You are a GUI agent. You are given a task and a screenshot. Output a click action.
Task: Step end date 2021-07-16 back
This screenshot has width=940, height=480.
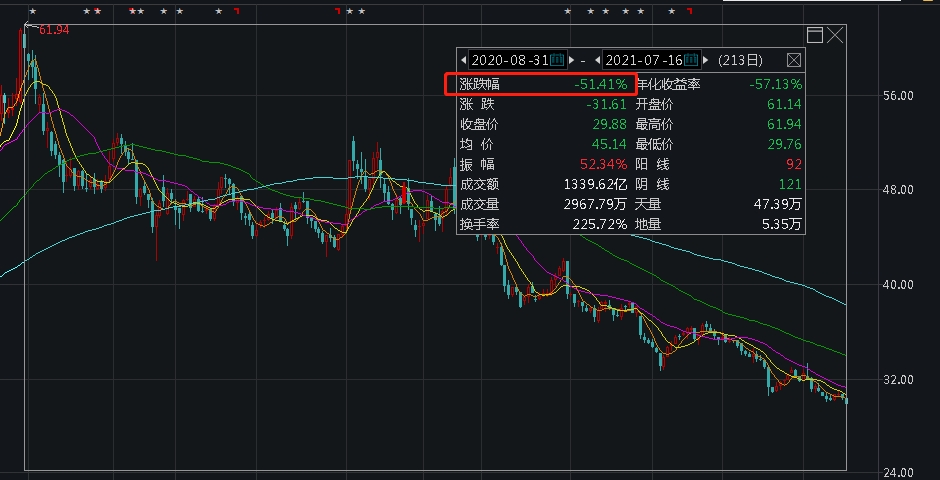coord(597,60)
